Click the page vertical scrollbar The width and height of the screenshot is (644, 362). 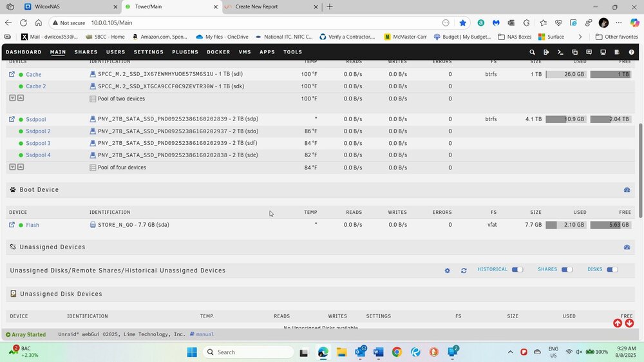[x=641, y=171]
